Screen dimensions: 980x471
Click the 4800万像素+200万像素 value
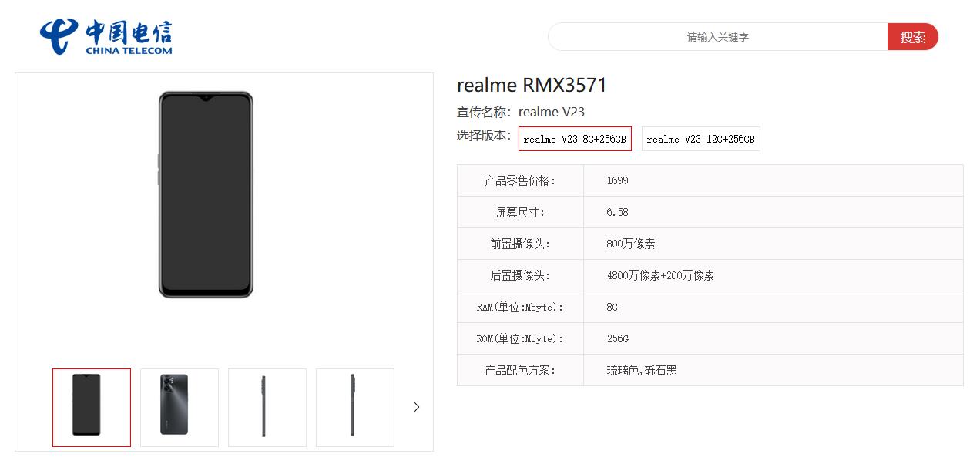pyautogui.click(x=660, y=275)
